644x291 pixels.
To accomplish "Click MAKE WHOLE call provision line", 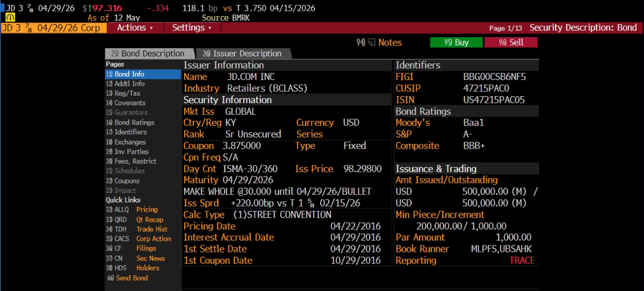I will point(277,192).
